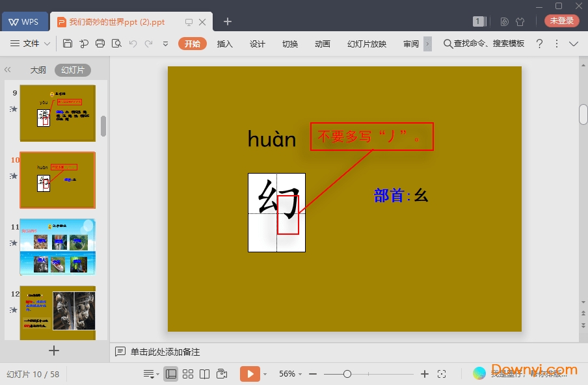The height and width of the screenshot is (385, 588).
Task: Switch to Slide Sorter view
Action: pyautogui.click(x=188, y=374)
